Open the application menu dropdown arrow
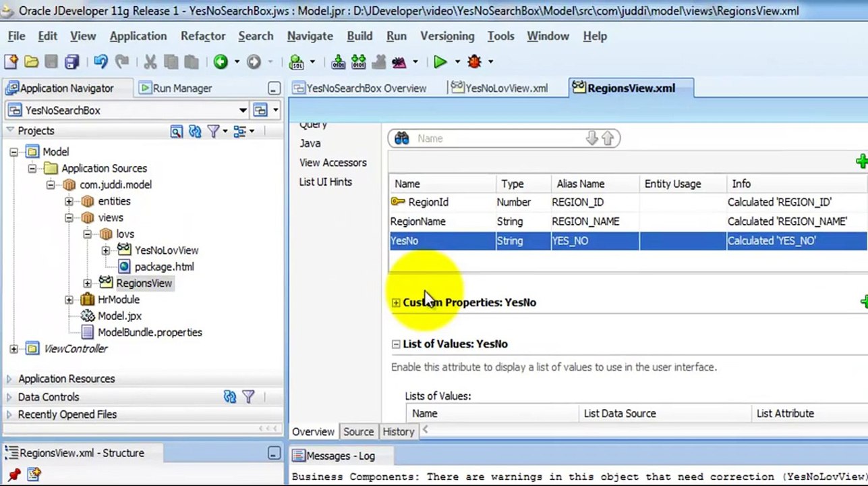Screen dimensions: 868x486 pos(275,110)
